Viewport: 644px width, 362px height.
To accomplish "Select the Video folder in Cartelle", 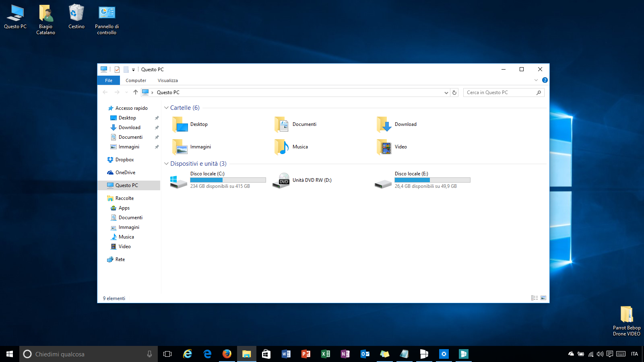I will coord(392,147).
